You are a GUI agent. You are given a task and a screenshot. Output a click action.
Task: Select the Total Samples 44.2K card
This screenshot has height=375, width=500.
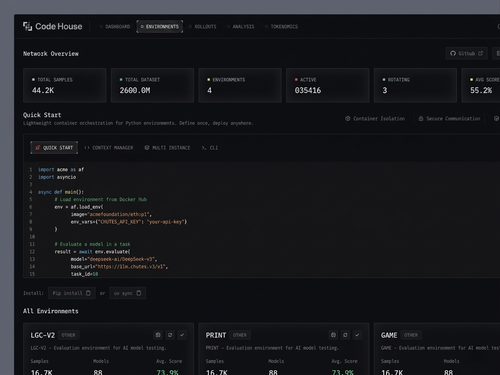coord(65,85)
